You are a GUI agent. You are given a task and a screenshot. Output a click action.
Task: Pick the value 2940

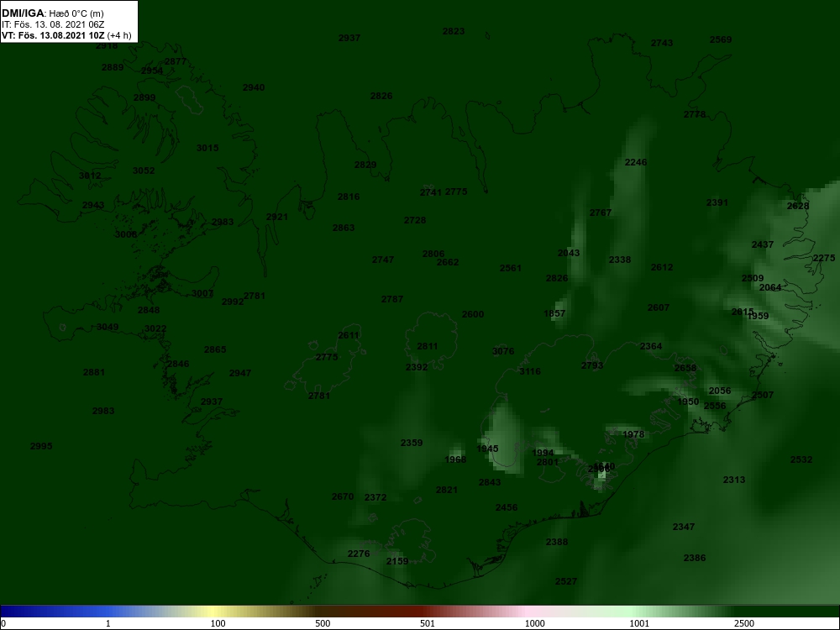tap(254, 87)
